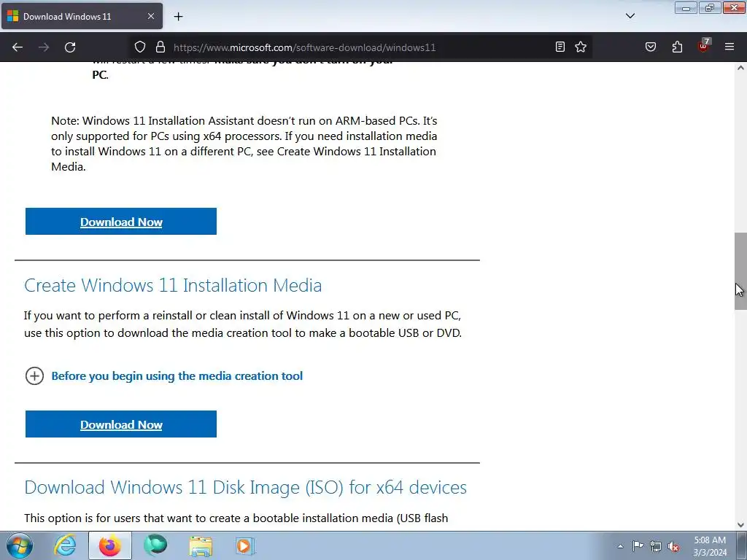Open the extensions puzzle icon

pyautogui.click(x=677, y=47)
